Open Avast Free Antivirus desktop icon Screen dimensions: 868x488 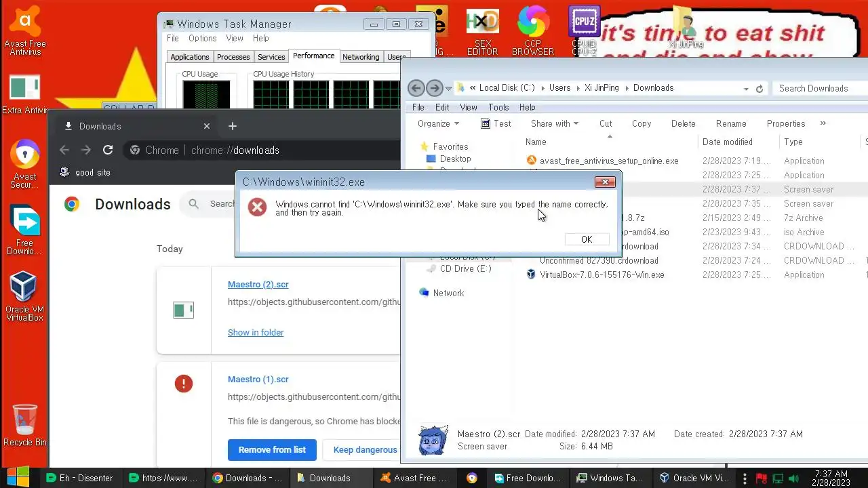(x=25, y=30)
